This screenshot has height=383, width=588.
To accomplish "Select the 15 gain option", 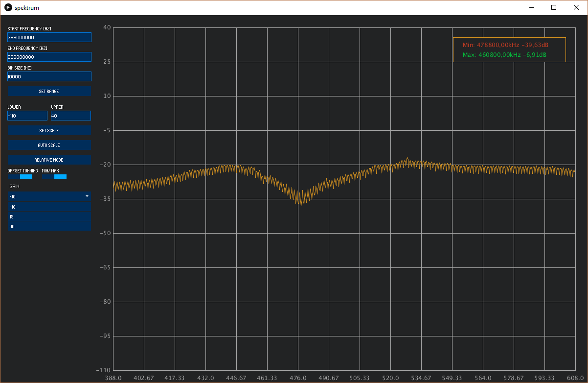I will [49, 216].
